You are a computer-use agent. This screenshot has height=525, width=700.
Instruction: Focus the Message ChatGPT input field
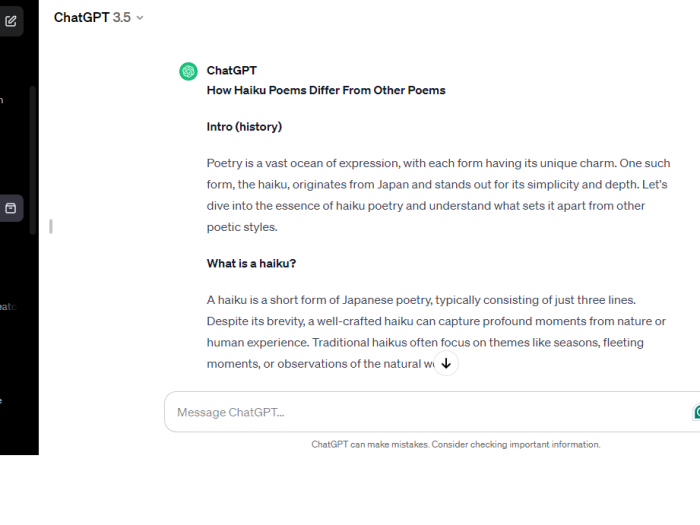click(420, 412)
